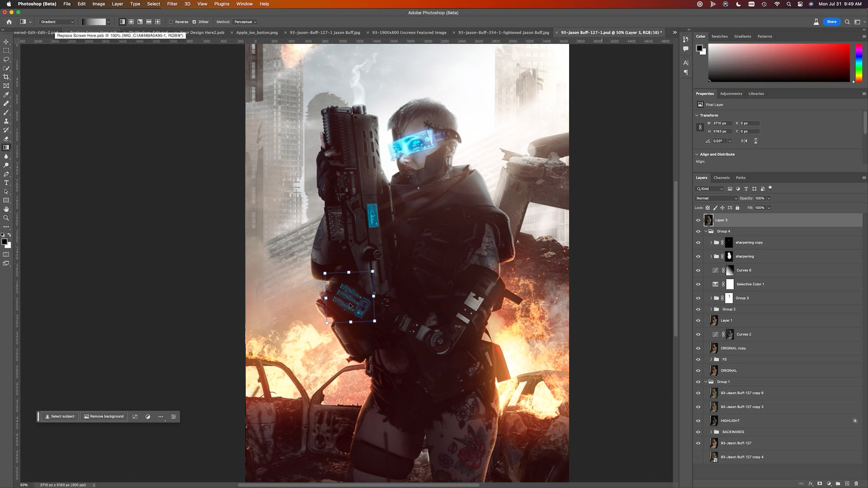Click the blue Share button
Image resolution: width=868 pixels, height=488 pixels.
[831, 22]
